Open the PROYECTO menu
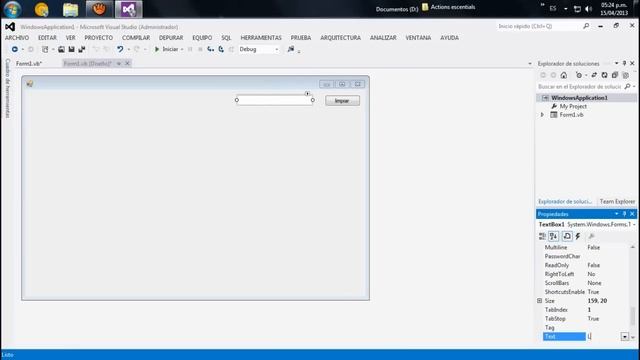 (98, 38)
